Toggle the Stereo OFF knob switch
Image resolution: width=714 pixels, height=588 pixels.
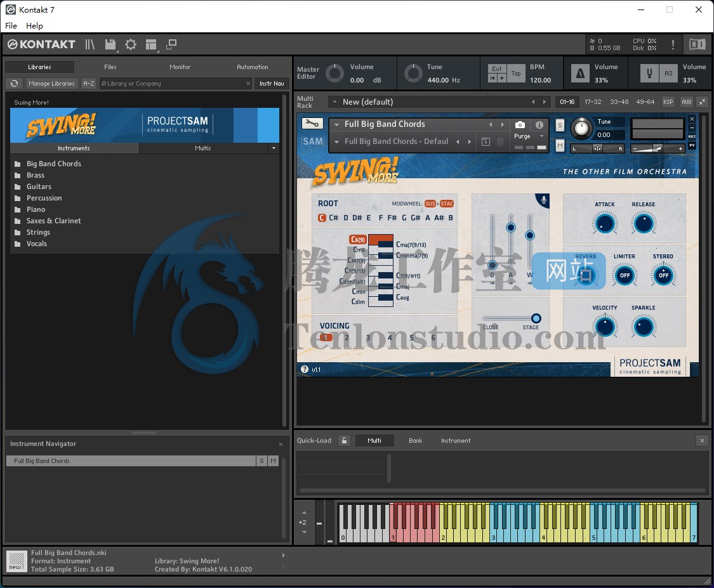tap(663, 275)
